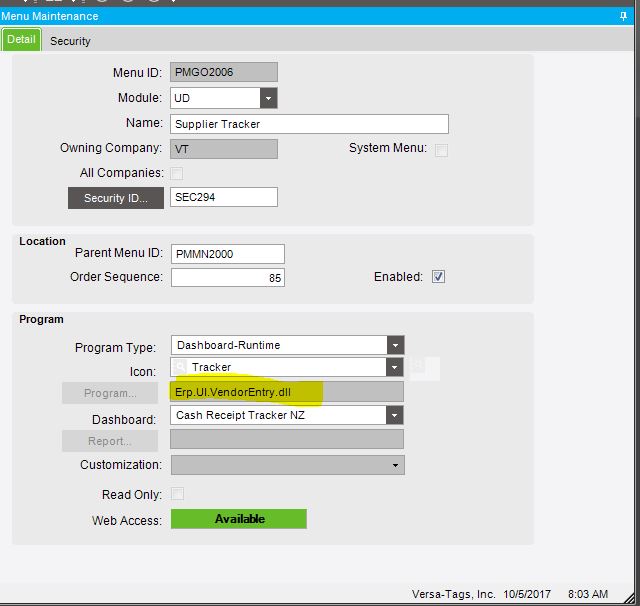The image size is (640, 606).
Task: Edit the Order Sequence field
Action: 228,277
